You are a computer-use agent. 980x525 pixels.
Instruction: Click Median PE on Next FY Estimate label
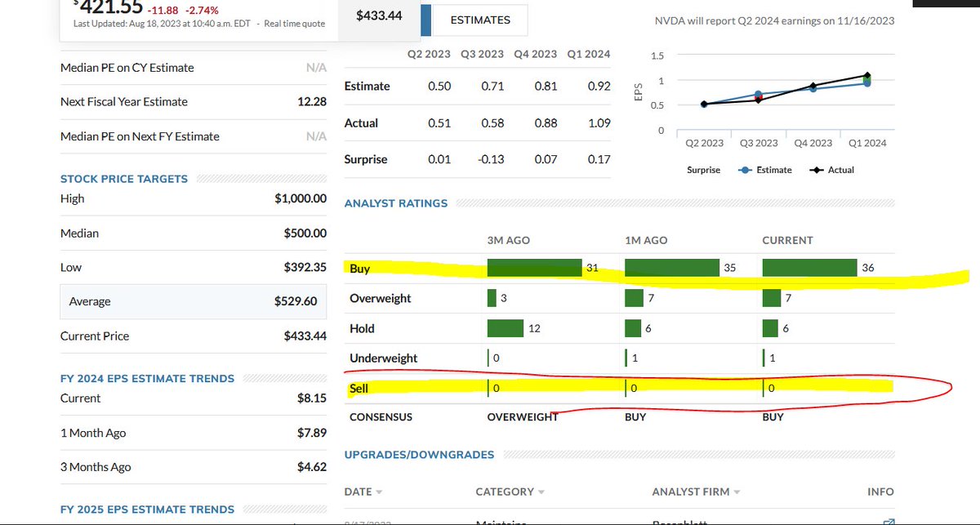pos(140,136)
